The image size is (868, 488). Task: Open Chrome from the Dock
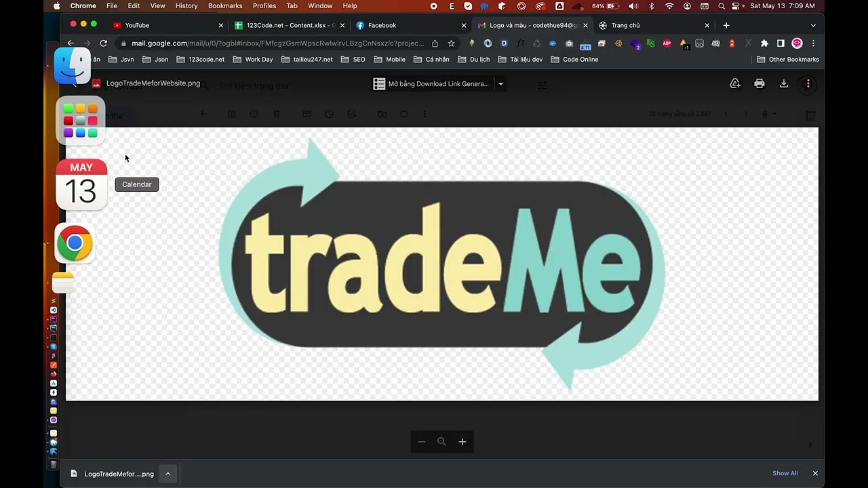click(75, 243)
